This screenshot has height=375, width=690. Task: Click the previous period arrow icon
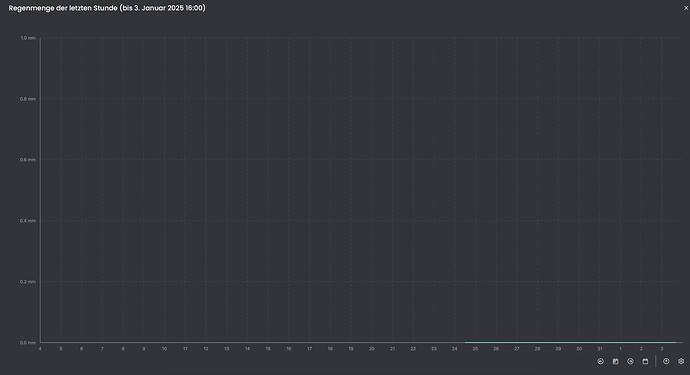click(x=600, y=361)
